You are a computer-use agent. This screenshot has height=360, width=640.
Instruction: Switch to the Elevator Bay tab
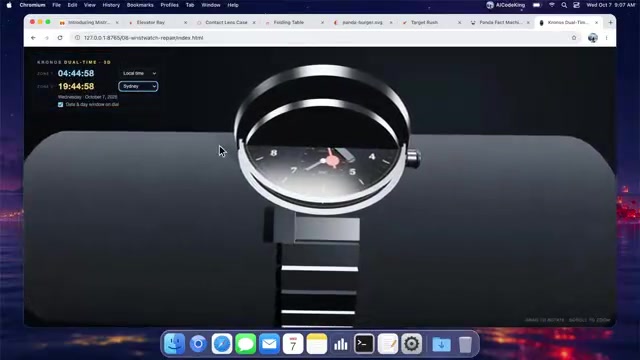click(157, 22)
